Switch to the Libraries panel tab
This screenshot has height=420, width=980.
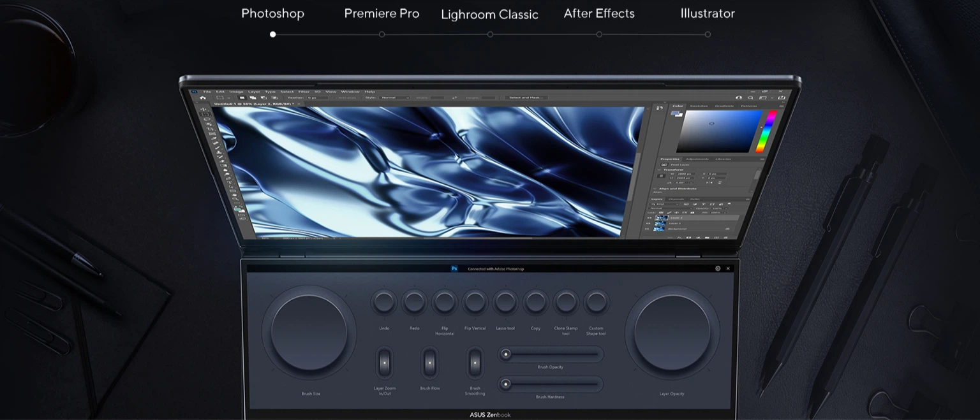click(723, 159)
